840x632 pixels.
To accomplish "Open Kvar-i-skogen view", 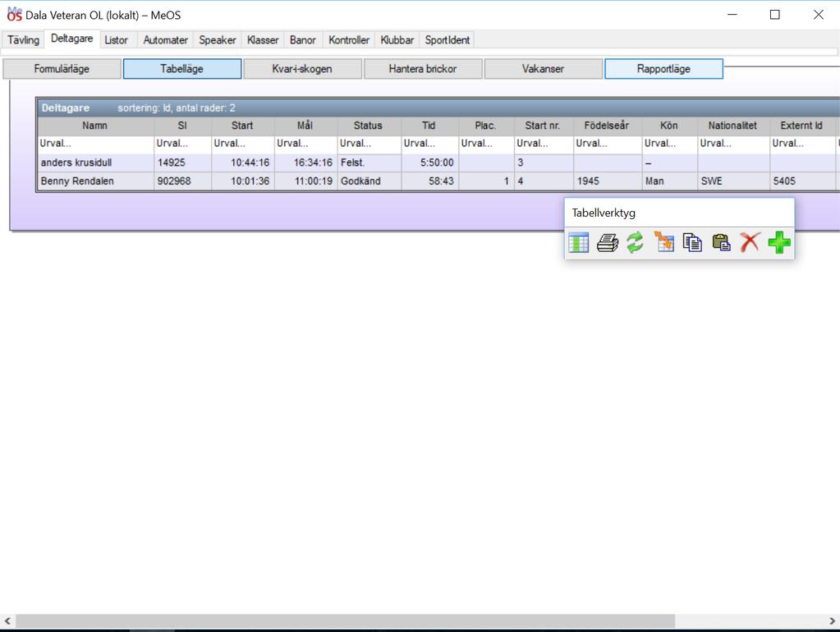I will 303,69.
